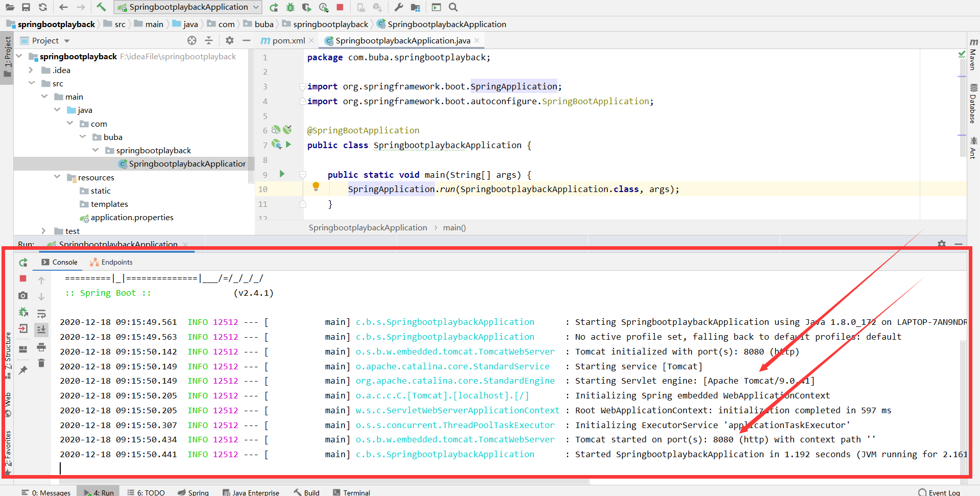Image resolution: width=980 pixels, height=496 pixels.
Task: Pin the run tab with pin icon
Action: click(x=23, y=370)
